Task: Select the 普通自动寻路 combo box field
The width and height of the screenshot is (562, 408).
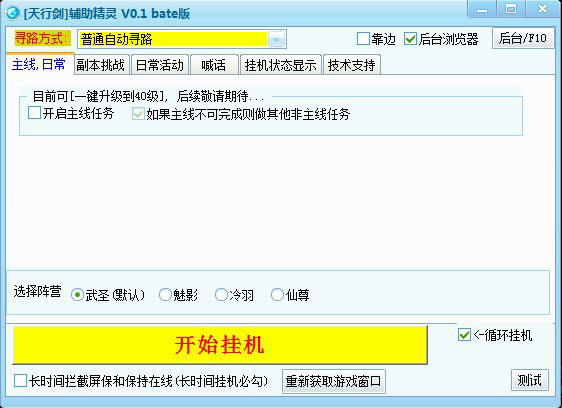Action: pos(182,39)
